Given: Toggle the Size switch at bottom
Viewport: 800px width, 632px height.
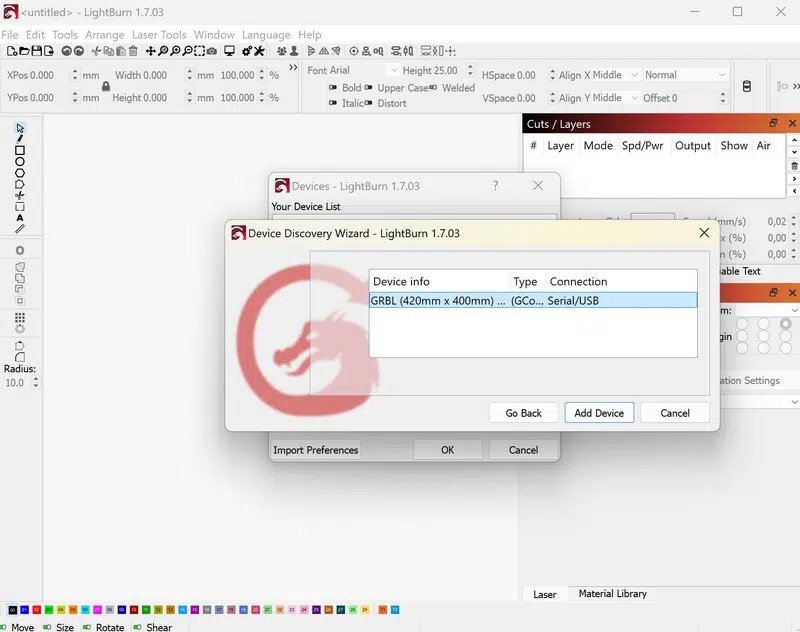Looking at the screenshot, I should pyautogui.click(x=47, y=627).
